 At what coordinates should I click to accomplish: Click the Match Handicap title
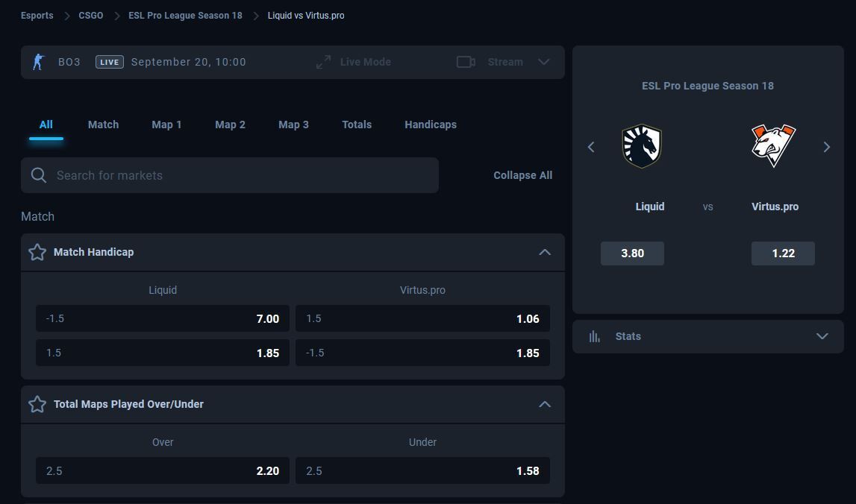click(93, 252)
